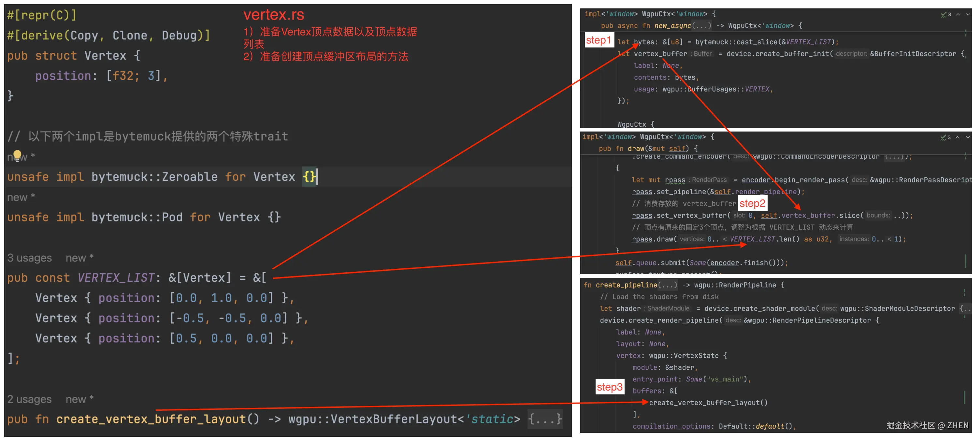Open the '2 usages' hint above create_vertex_buffer_layout
This screenshot has height=441, width=980.
(x=29, y=399)
